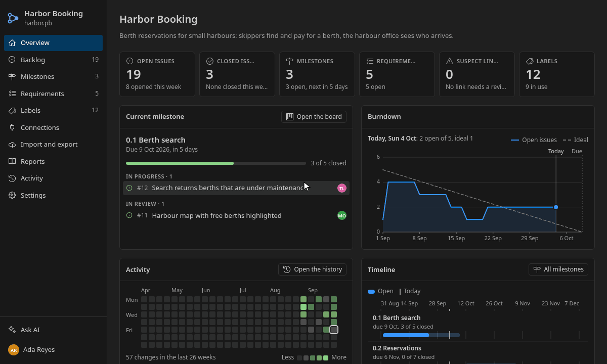Select the Import and export cloud icon
607x364 pixels.
tap(12, 144)
